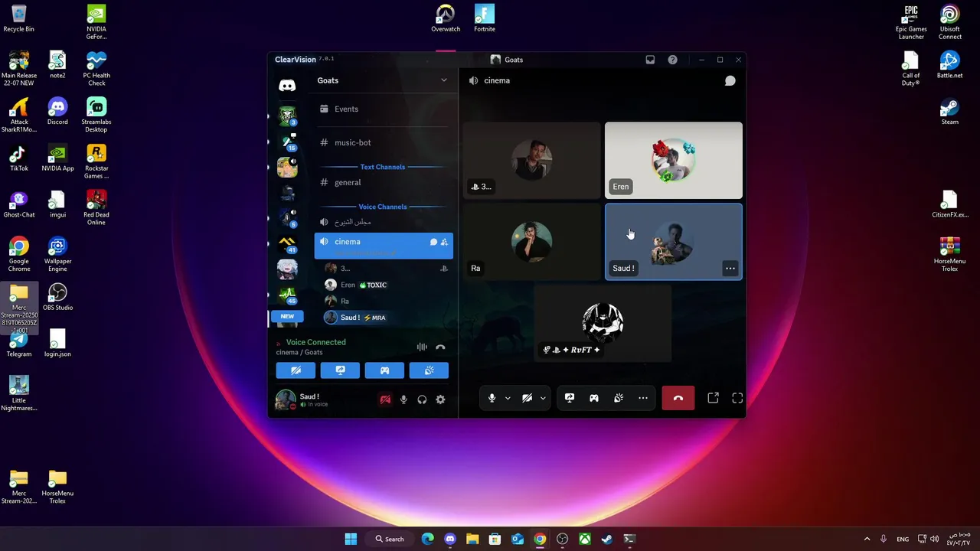Viewport: 980px width, 551px height.
Task: Click the share screen button in left panel
Action: (x=340, y=370)
